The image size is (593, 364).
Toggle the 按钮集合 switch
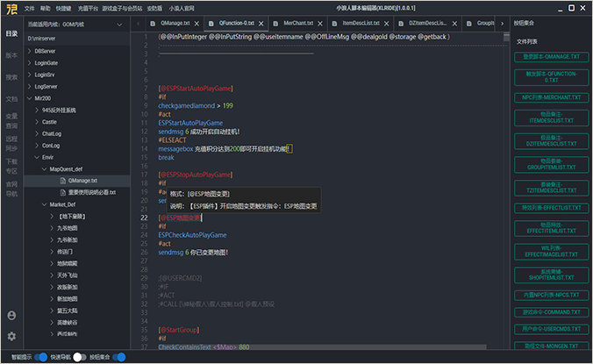[118, 357]
